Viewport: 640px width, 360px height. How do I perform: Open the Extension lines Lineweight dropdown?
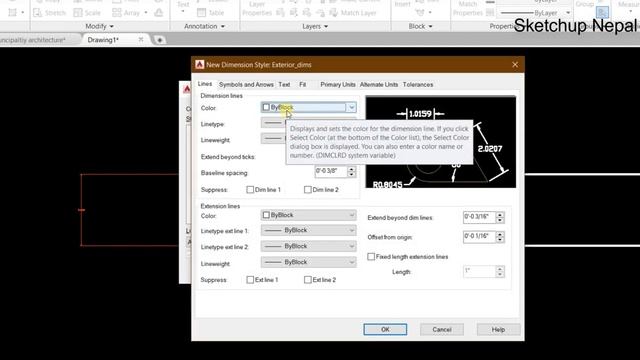pos(309,262)
